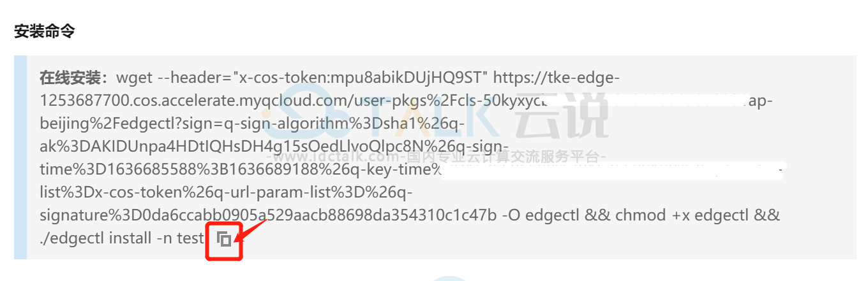Click the word wget in the command
Screen dimensions: 868x281
point(133,78)
